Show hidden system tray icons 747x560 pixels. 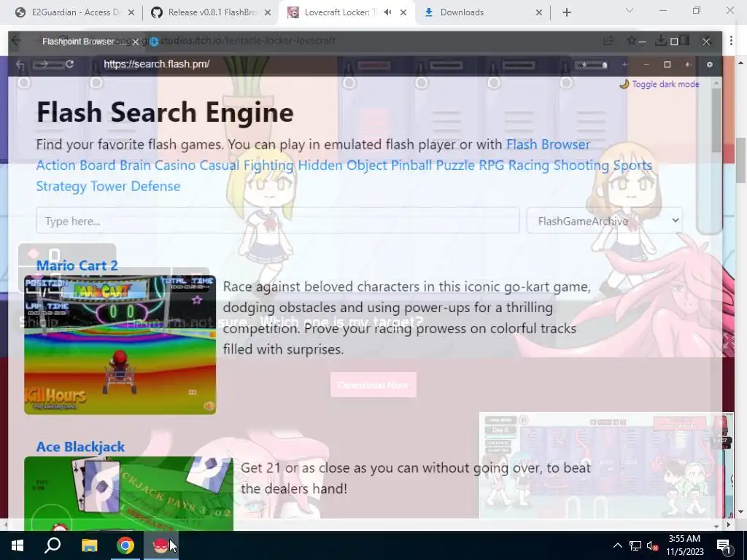(x=617, y=545)
